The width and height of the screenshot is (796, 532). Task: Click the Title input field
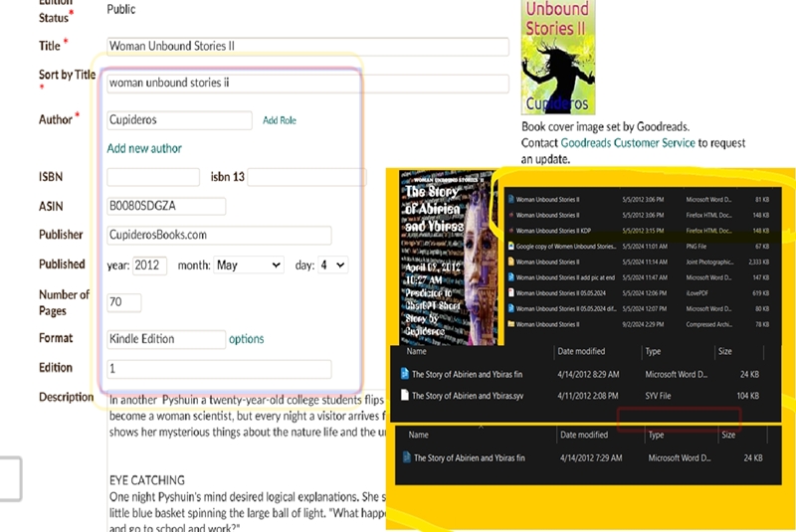coord(307,47)
